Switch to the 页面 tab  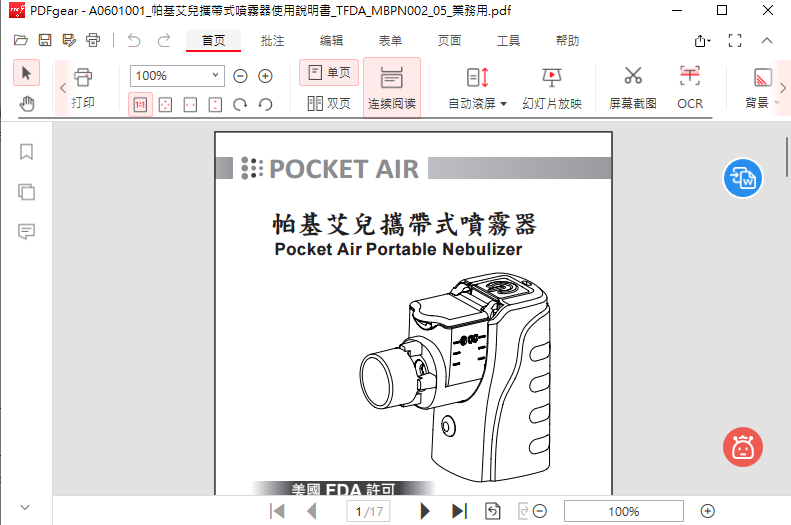point(449,41)
